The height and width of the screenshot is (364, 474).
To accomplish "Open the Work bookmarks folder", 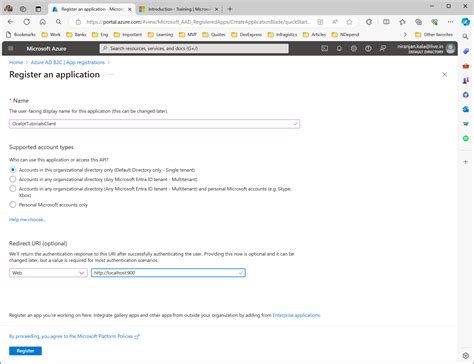I will [x=51, y=34].
